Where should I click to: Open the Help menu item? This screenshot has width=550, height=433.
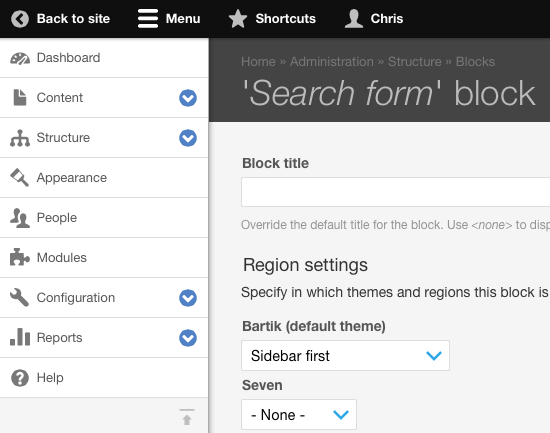[104, 378]
